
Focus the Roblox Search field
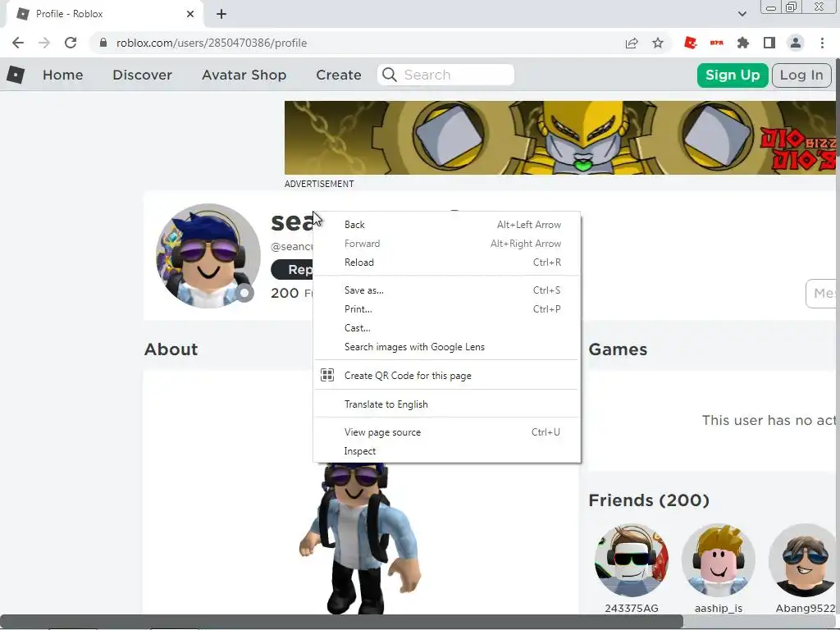[x=445, y=75]
